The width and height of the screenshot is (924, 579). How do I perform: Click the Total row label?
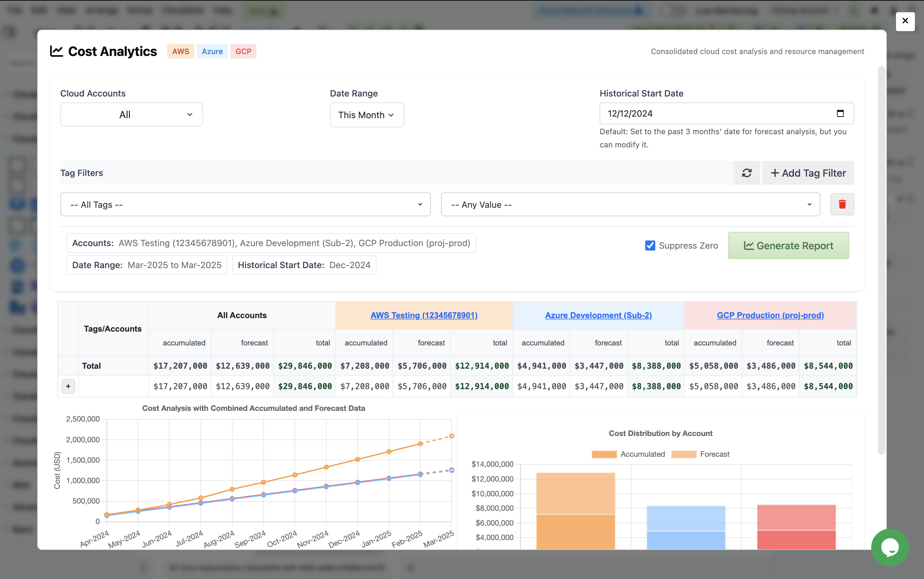(x=91, y=366)
